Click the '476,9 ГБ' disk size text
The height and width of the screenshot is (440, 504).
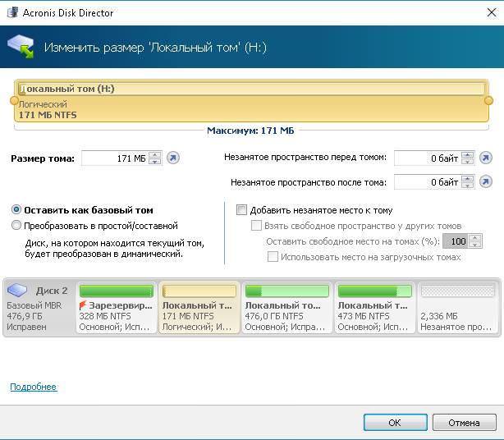pos(25,316)
